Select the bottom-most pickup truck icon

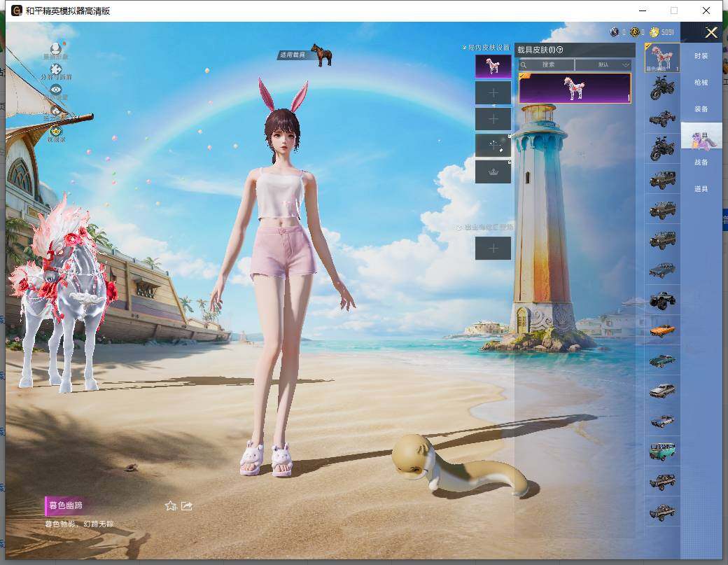(x=662, y=512)
